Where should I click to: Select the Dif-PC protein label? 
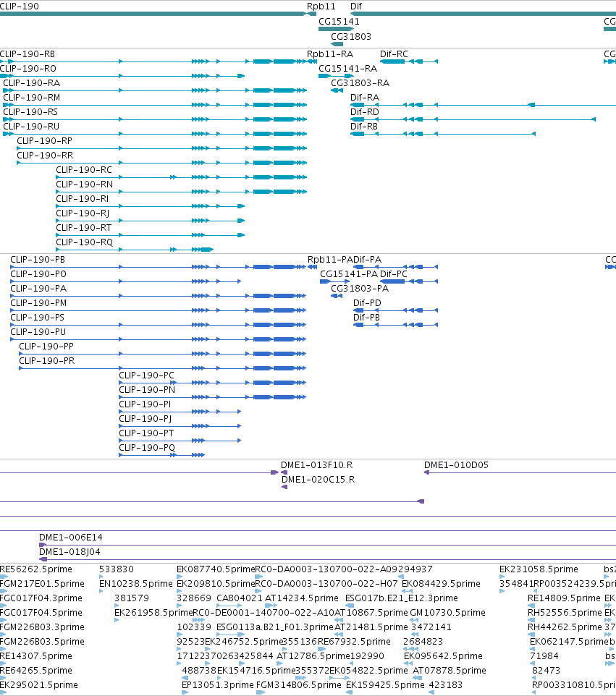coord(394,274)
